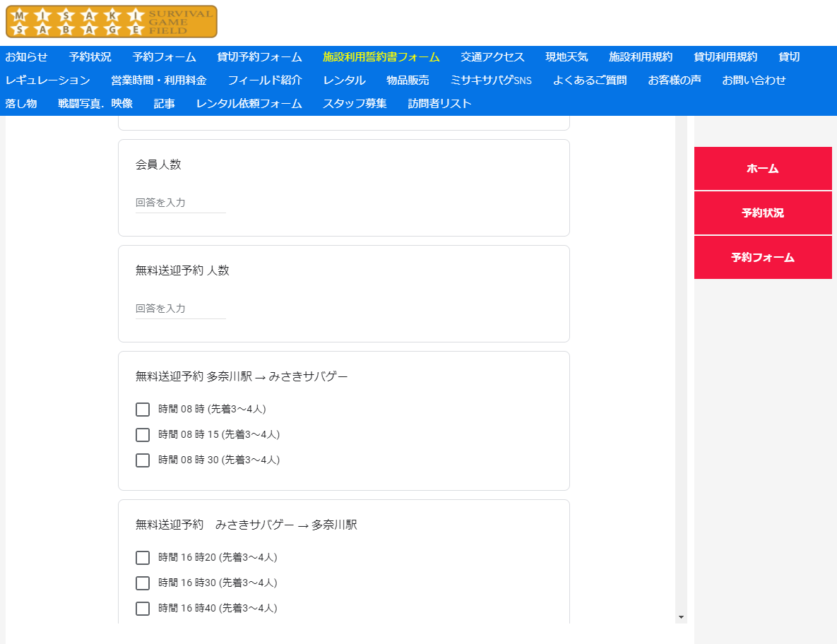Image resolution: width=837 pixels, height=644 pixels.
Task: Click the Misaki Sabage logo
Action: tap(112, 22)
